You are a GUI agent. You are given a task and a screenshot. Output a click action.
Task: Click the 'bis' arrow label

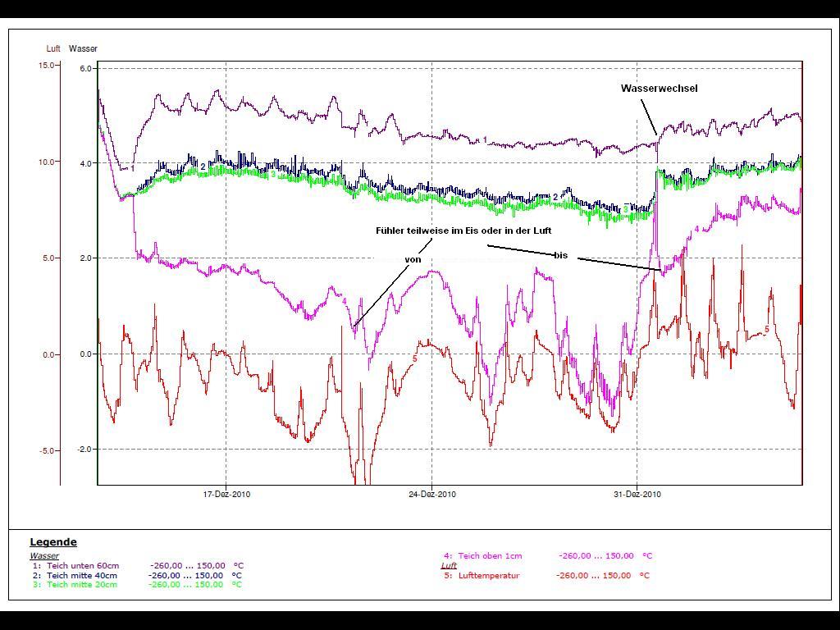[560, 256]
